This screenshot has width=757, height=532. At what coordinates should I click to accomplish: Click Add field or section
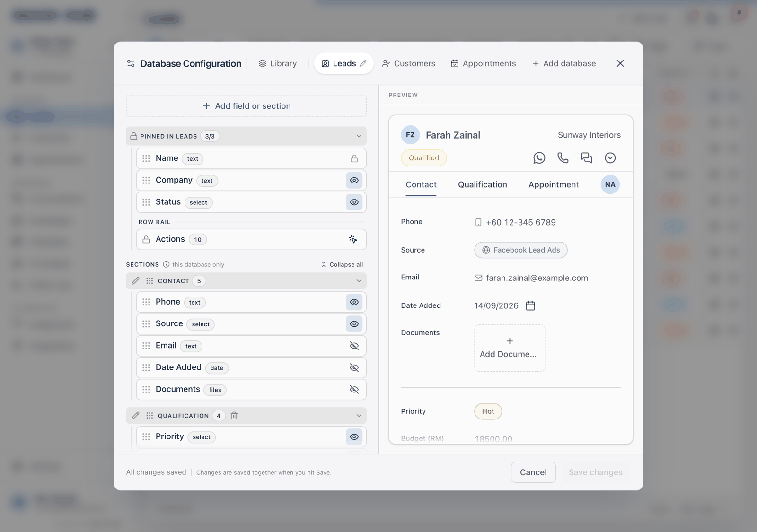pos(246,106)
